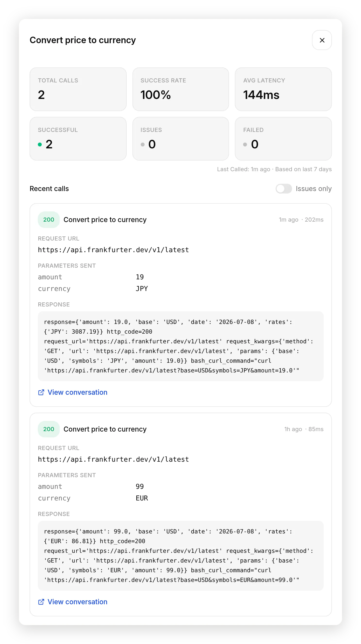
Task: Select the Avg Latency 144ms card
Action: (x=283, y=89)
